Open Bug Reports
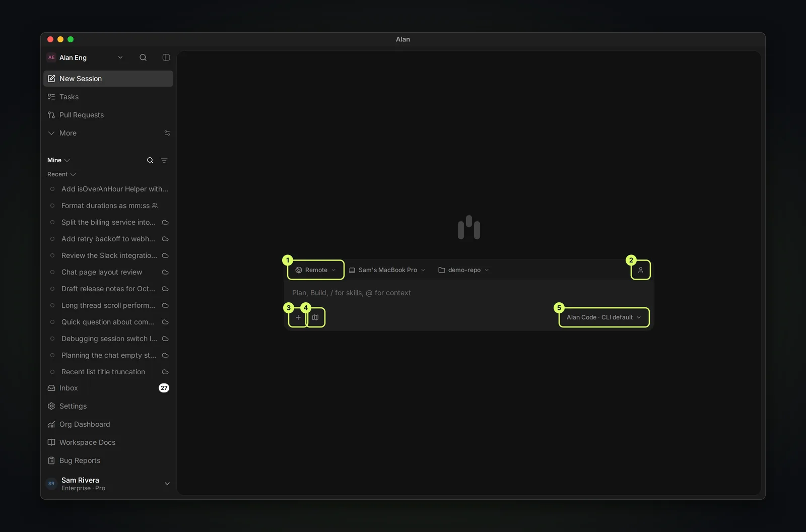The width and height of the screenshot is (806, 532). [x=108, y=460]
